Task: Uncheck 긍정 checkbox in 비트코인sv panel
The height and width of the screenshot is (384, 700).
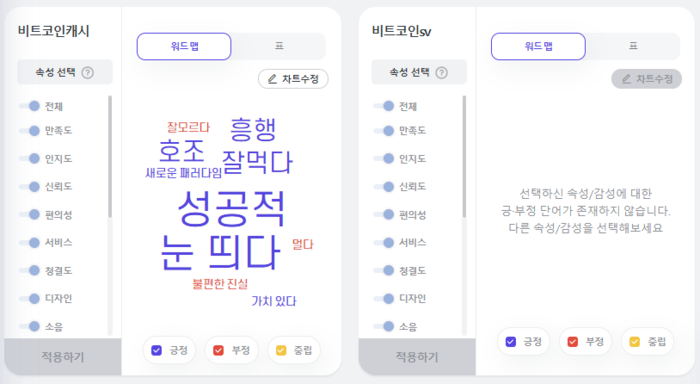Action: point(511,342)
